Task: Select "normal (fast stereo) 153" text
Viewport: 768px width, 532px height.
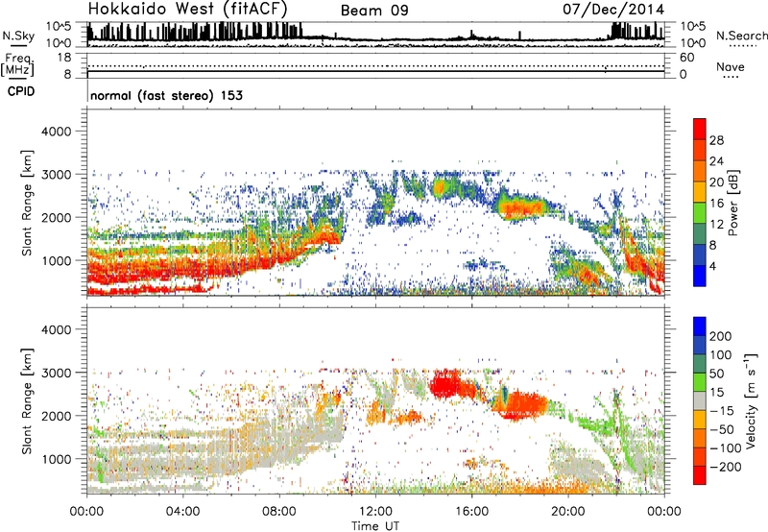Action: click(x=166, y=95)
